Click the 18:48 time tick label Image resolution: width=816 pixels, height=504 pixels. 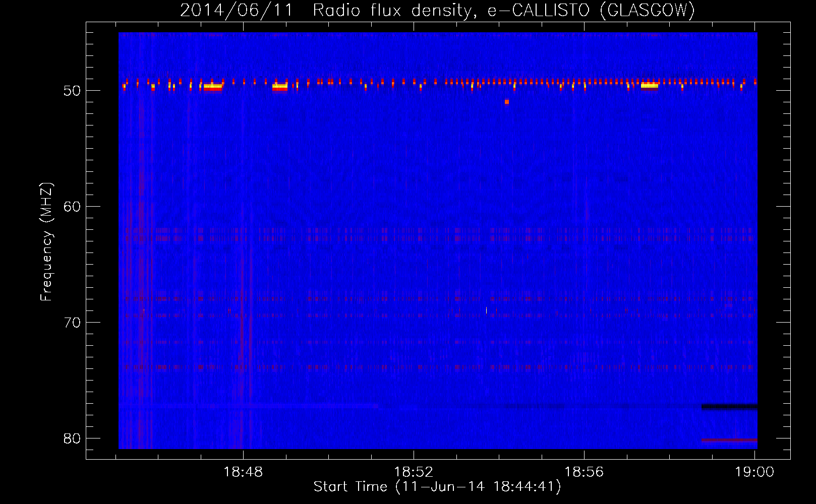click(x=243, y=472)
